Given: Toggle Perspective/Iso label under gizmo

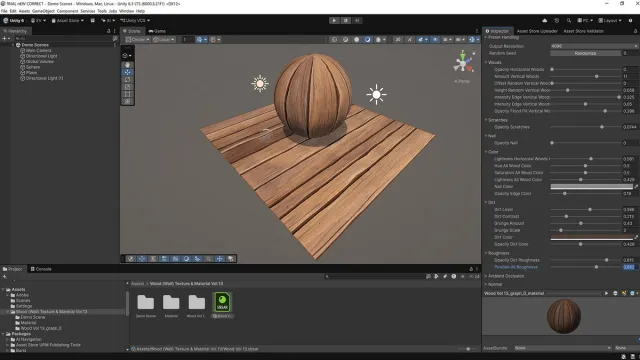Looking at the screenshot, I should click(462, 81).
